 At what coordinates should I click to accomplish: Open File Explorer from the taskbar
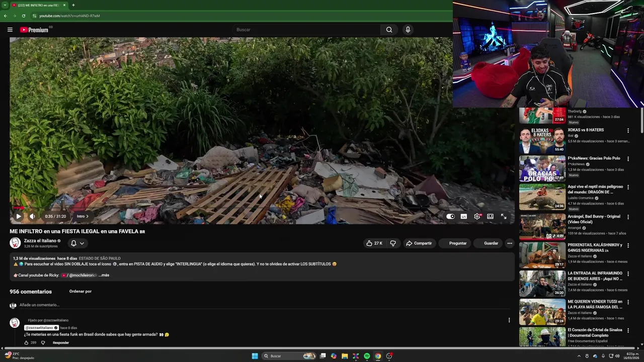pyautogui.click(x=345, y=356)
